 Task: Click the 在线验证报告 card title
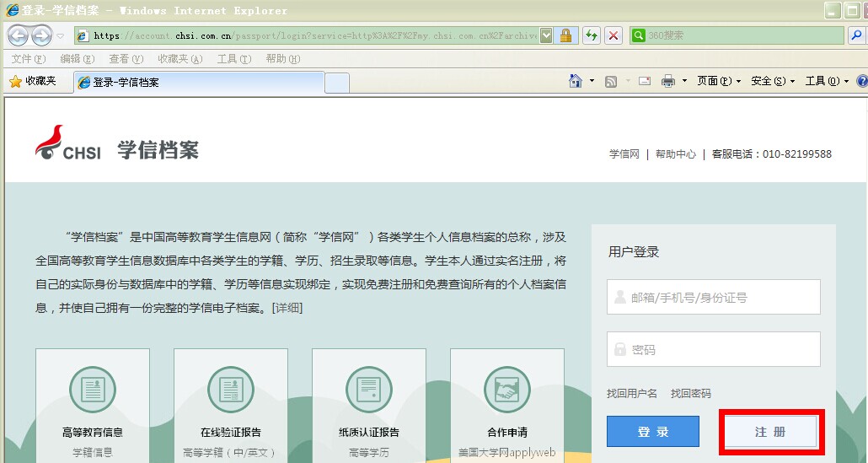click(x=231, y=432)
